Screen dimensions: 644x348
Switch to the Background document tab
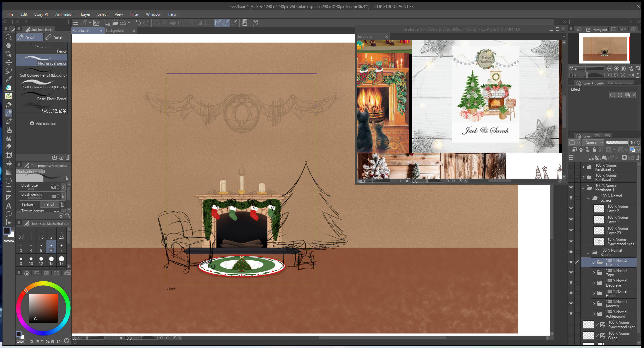[x=115, y=31]
